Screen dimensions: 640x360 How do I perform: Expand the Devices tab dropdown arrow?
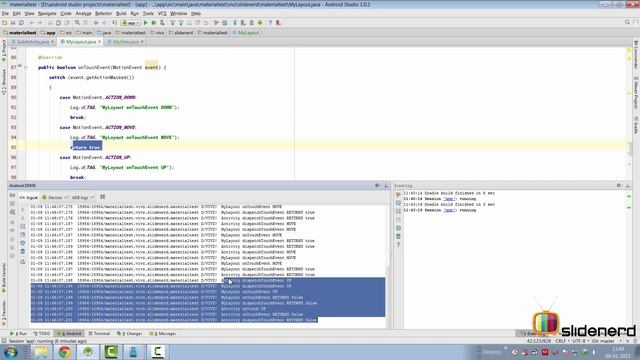66,198
